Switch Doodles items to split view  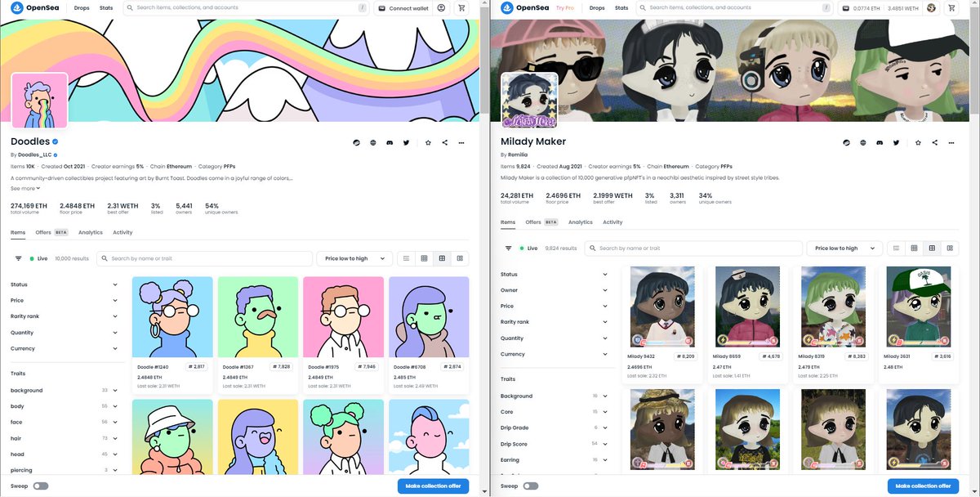point(460,258)
